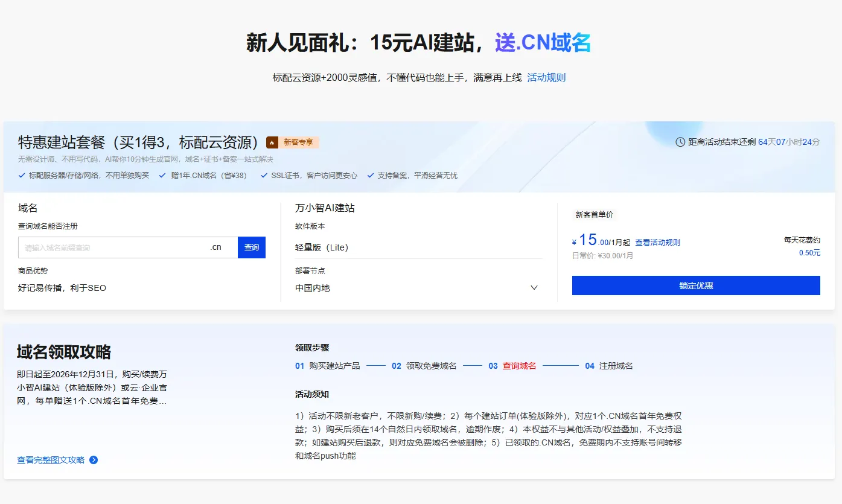Click 好记易传播，利于SEO text

[x=62, y=288]
